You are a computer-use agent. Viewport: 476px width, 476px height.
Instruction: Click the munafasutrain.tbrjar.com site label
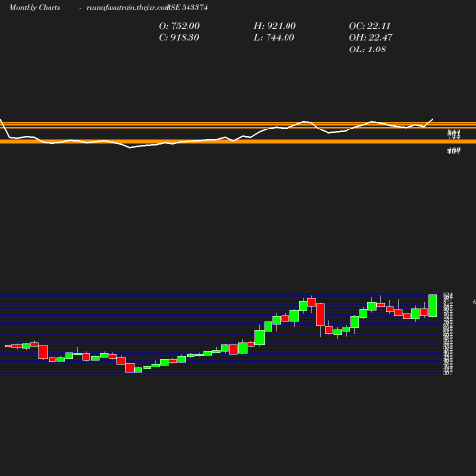(x=128, y=8)
